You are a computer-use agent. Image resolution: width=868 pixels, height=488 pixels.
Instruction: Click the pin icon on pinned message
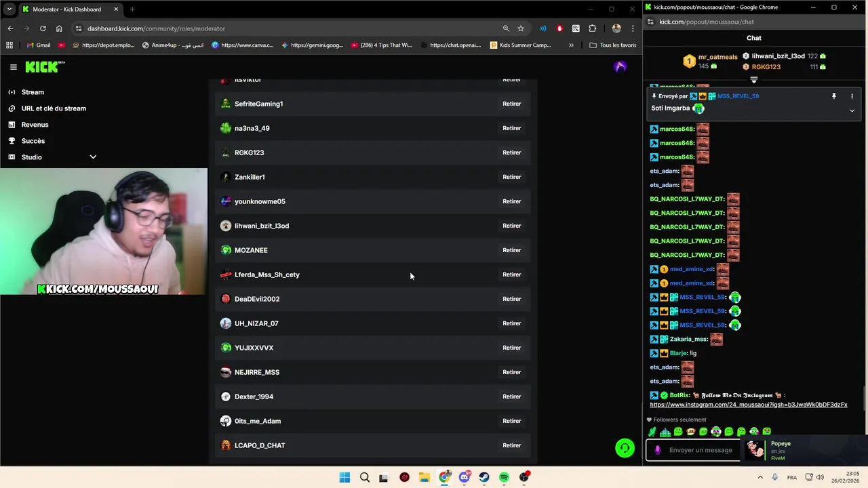834,96
